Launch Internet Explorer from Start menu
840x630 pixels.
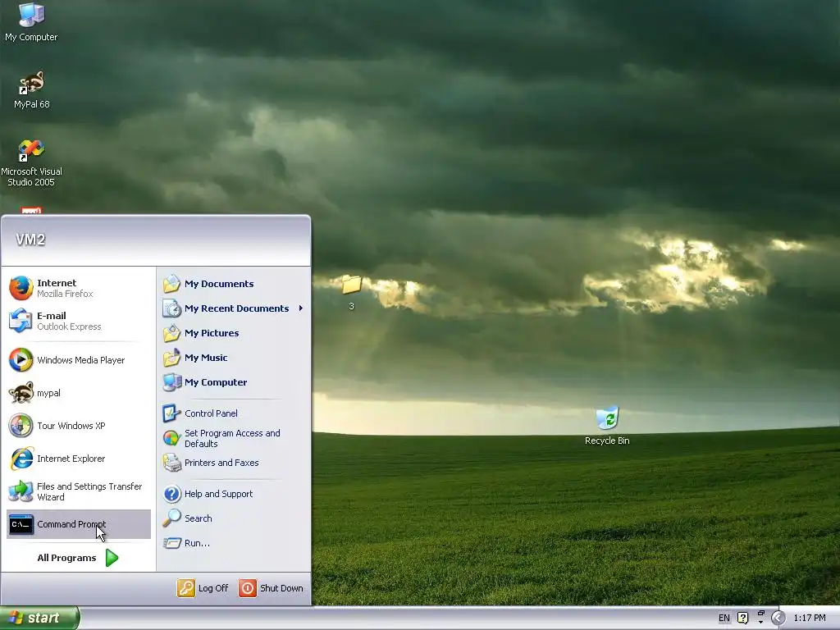pos(78,459)
